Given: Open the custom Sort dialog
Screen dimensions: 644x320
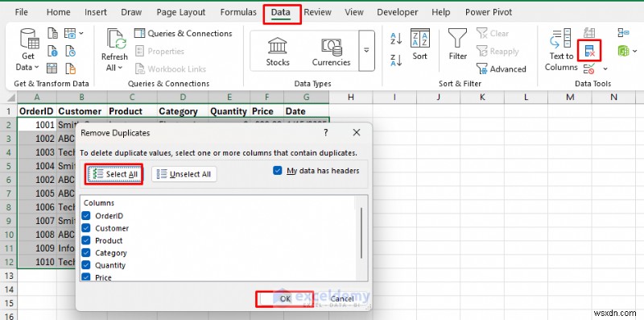Looking at the screenshot, I should pos(419,44).
